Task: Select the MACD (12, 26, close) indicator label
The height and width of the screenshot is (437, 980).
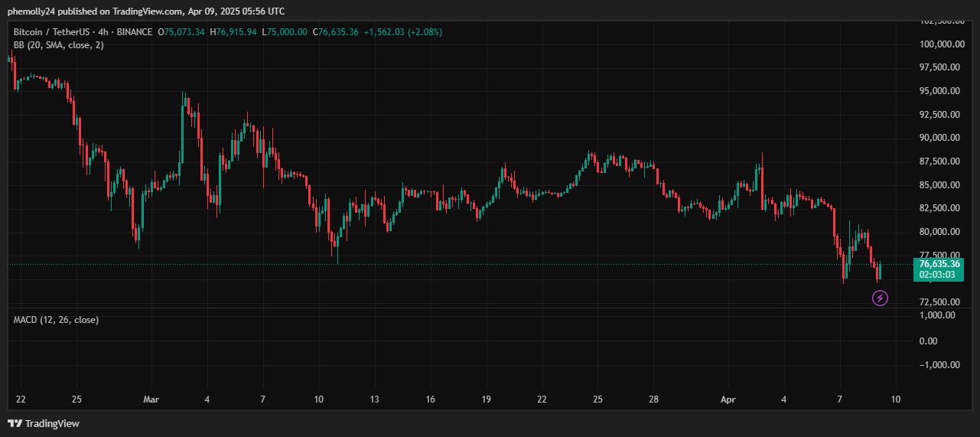Action: coord(56,320)
